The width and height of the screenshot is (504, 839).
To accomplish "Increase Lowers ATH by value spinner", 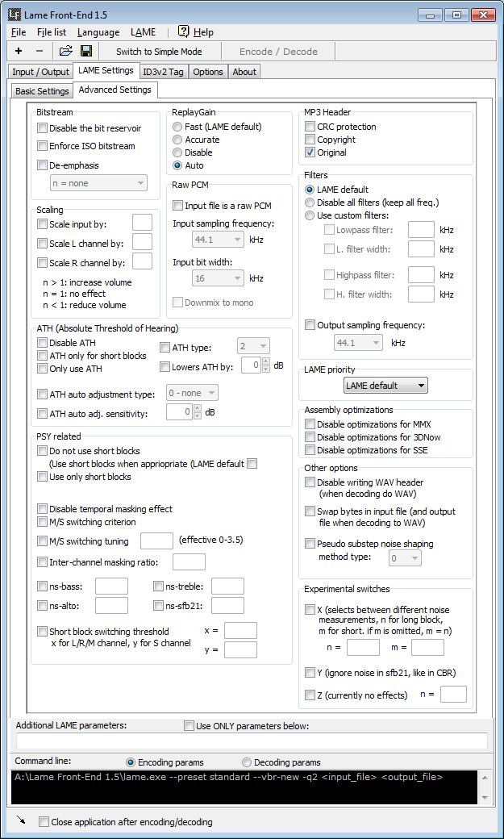I will 266,361.
